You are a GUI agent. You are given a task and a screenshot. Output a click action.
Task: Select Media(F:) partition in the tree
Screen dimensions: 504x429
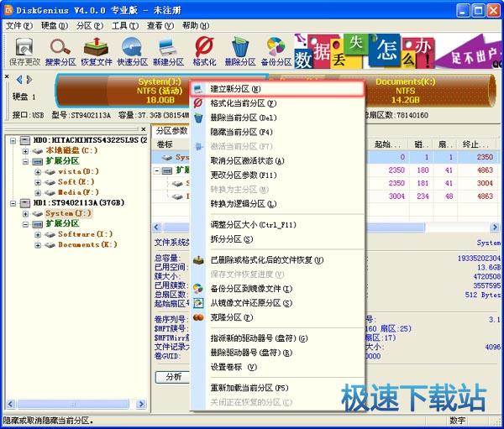pos(78,192)
